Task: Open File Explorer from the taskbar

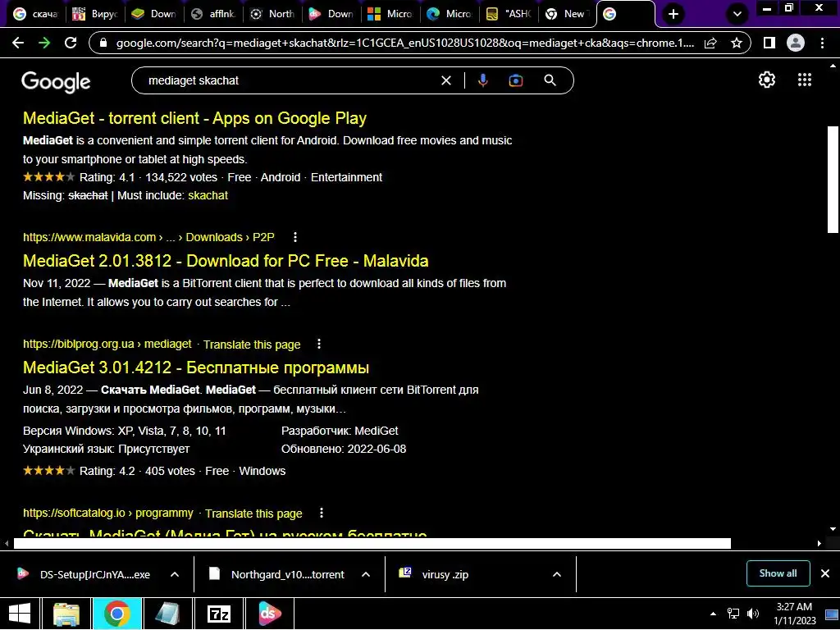Action: 66,614
